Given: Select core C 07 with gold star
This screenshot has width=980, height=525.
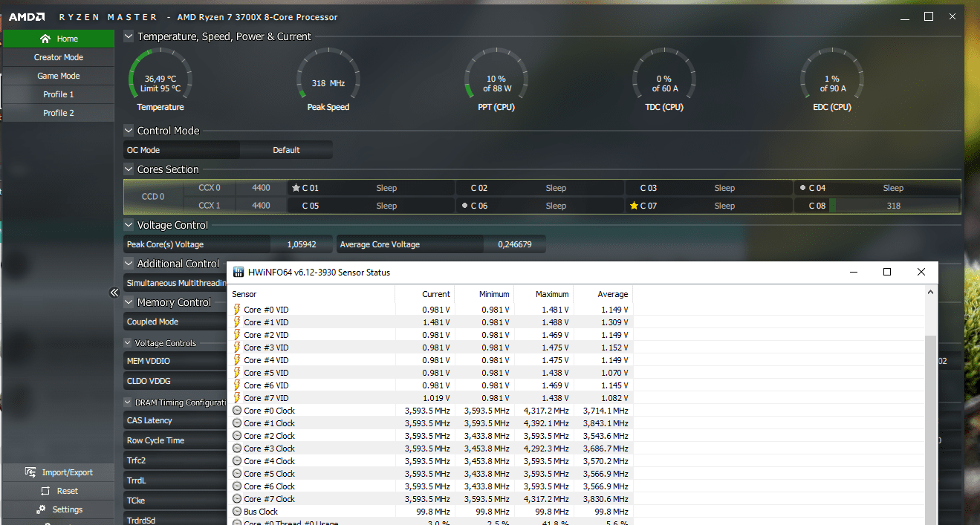Looking at the screenshot, I should tap(708, 206).
